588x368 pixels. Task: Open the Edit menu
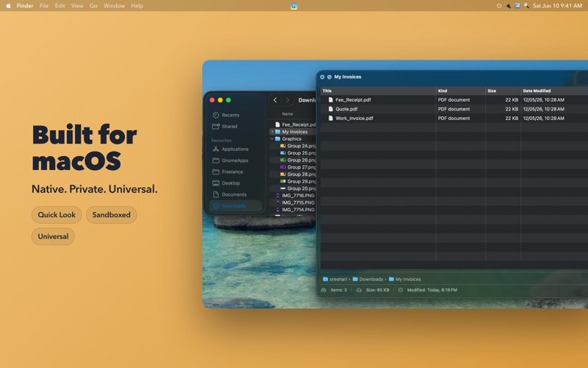tap(60, 6)
